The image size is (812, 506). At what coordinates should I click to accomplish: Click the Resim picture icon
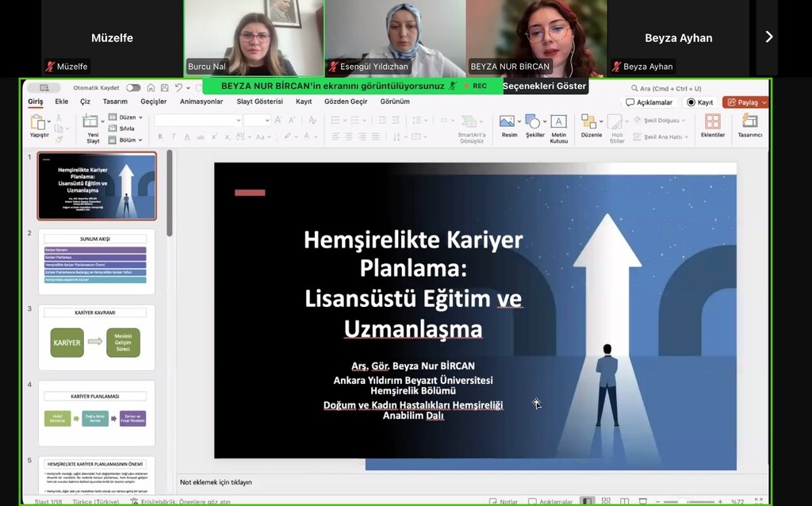coord(507,121)
